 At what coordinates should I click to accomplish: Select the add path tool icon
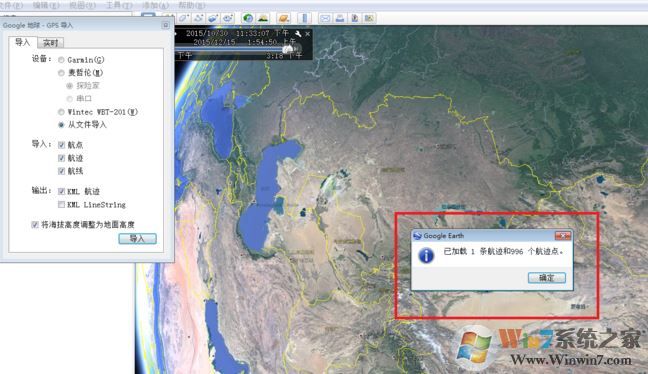pos(199,18)
